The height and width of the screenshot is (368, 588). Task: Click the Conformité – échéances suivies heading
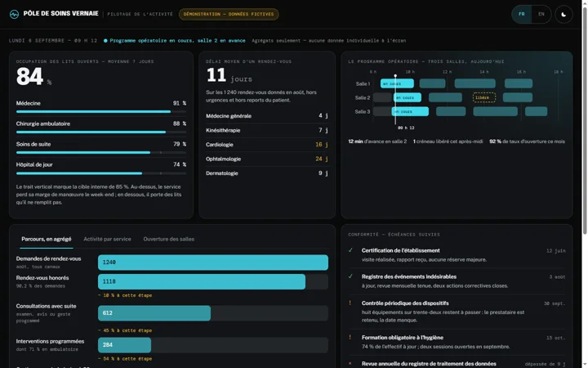(x=394, y=235)
